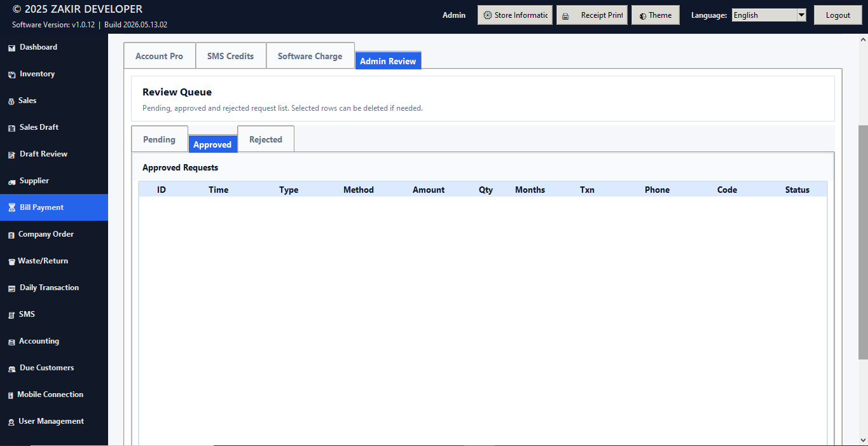Click the Months column header
Image resolution: width=868 pixels, height=446 pixels.
[530, 190]
